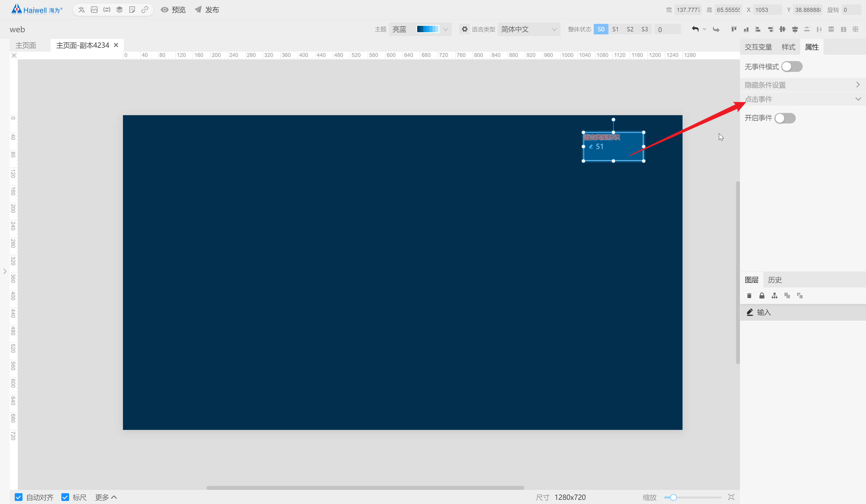Expand the 隐藏条件设置 section
This screenshot has width=866, height=504.
click(803, 85)
